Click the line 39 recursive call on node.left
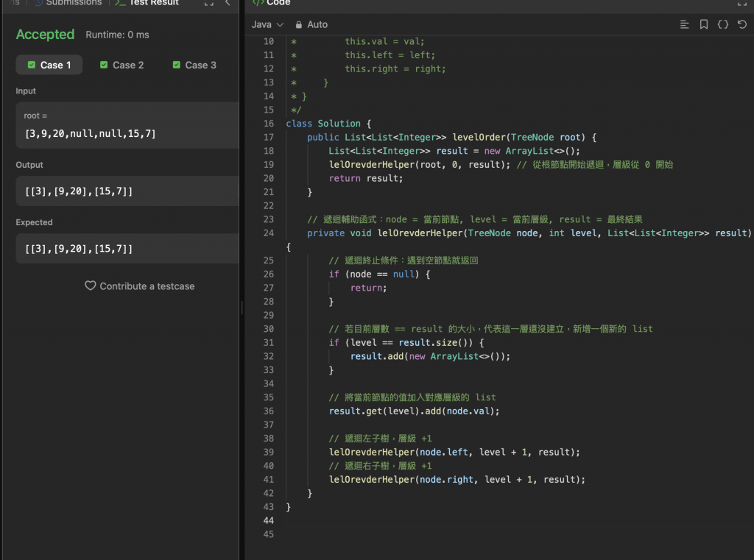The height and width of the screenshot is (560, 754). click(454, 452)
